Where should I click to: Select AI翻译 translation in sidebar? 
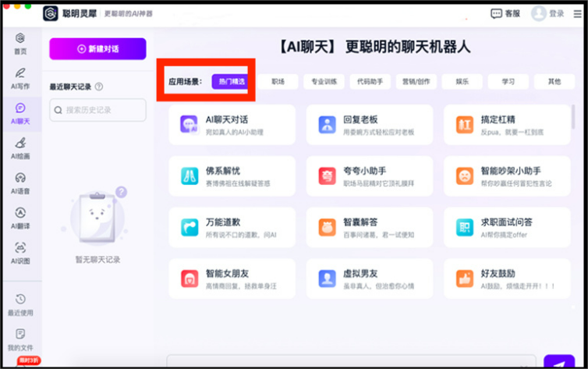(19, 218)
